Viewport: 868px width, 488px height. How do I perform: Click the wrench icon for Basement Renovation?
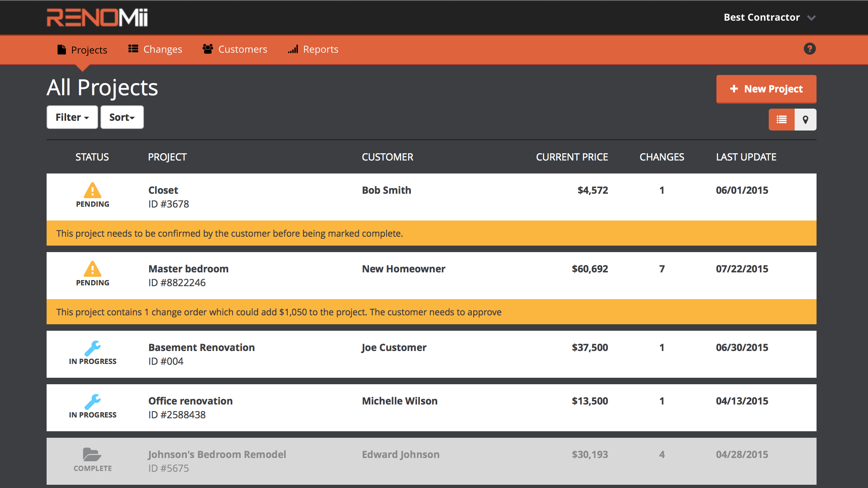pos(93,348)
